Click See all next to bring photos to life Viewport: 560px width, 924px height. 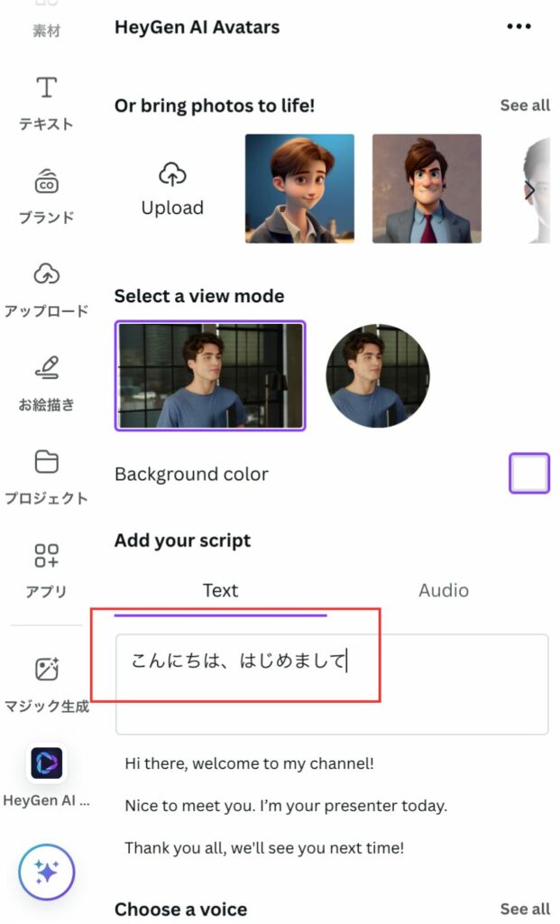[x=526, y=106]
